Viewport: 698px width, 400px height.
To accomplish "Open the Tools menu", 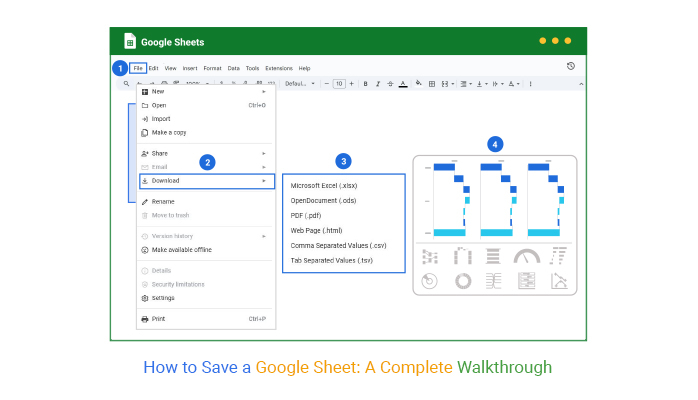I will [252, 68].
